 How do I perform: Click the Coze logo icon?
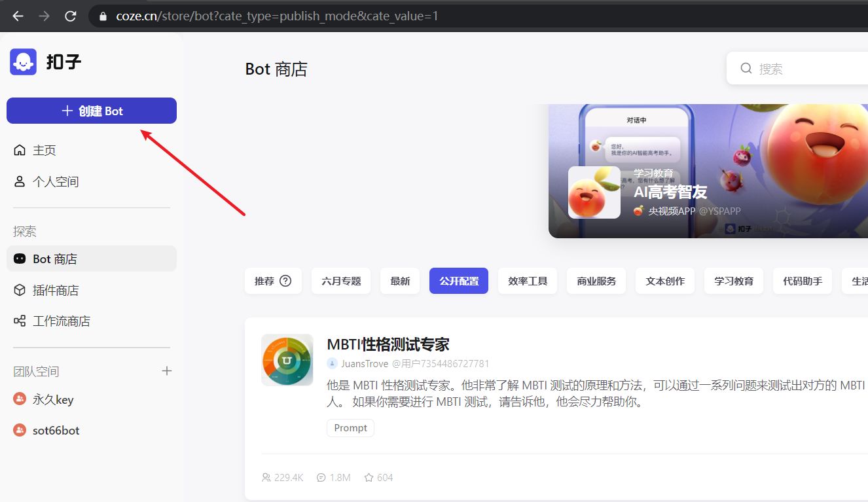(23, 62)
